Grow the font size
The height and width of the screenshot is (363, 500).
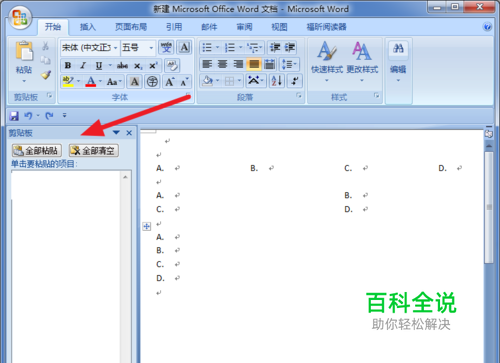coord(170,82)
